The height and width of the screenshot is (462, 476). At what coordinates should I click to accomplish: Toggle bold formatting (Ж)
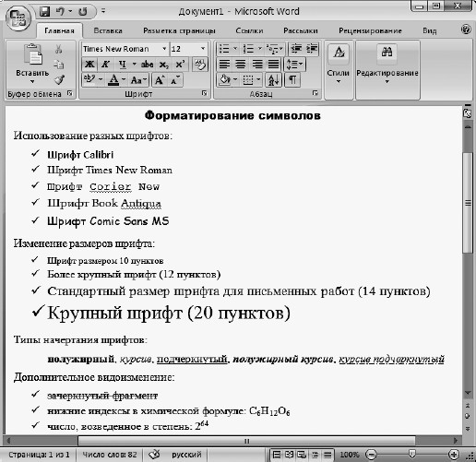89,65
